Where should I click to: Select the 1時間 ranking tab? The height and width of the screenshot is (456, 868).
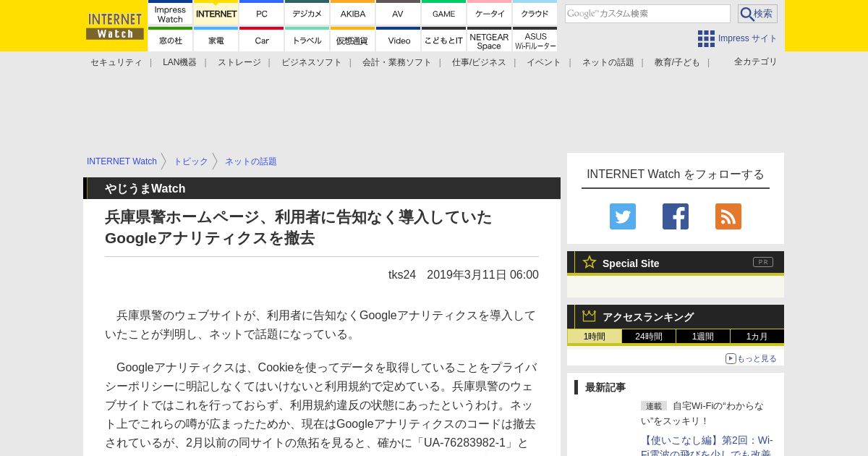coord(595,337)
